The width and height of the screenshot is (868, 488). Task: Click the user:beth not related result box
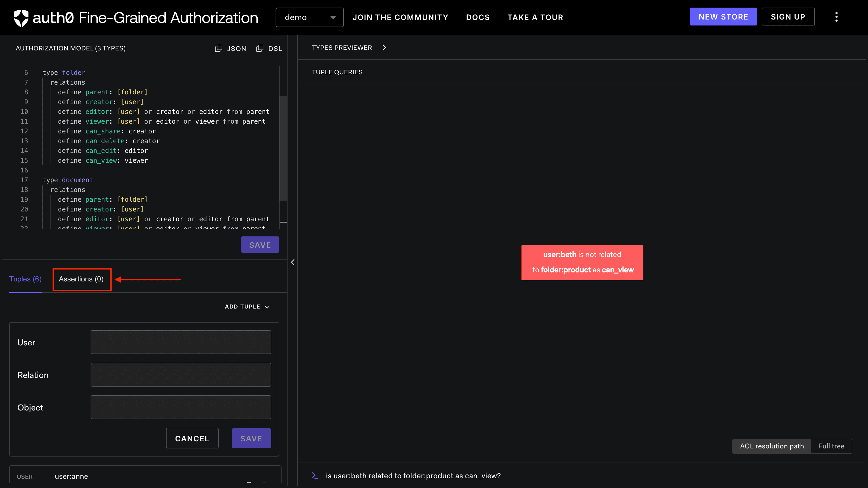582,262
